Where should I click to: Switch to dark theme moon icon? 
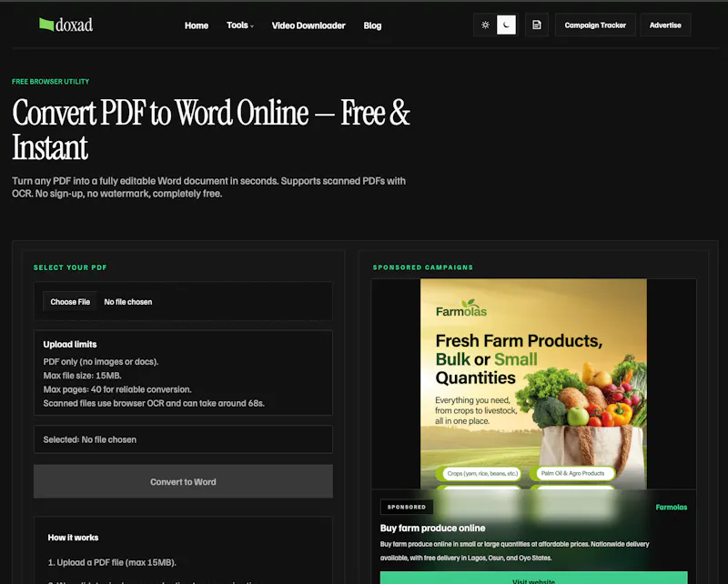coord(506,25)
